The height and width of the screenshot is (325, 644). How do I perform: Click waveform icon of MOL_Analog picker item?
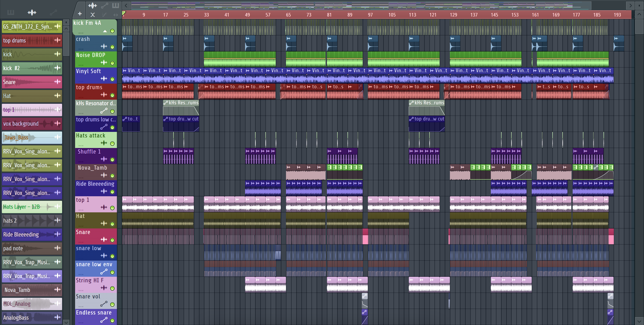pos(57,303)
